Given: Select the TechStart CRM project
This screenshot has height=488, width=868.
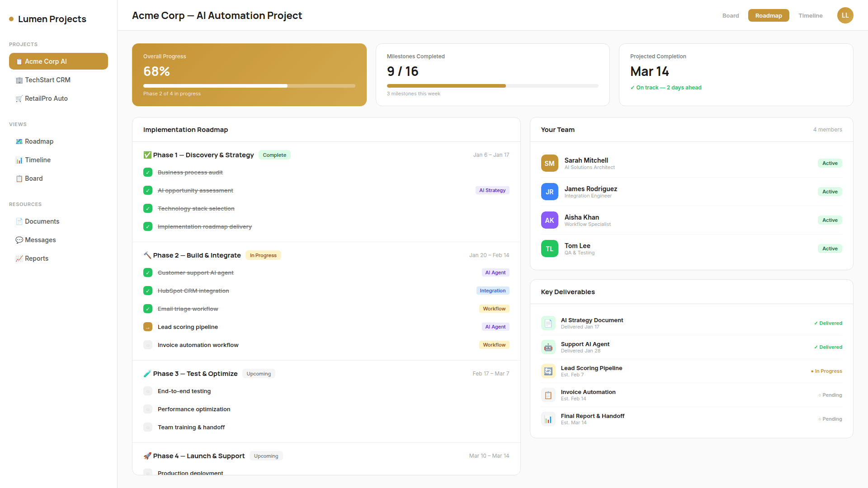Looking at the screenshot, I should coord(47,80).
